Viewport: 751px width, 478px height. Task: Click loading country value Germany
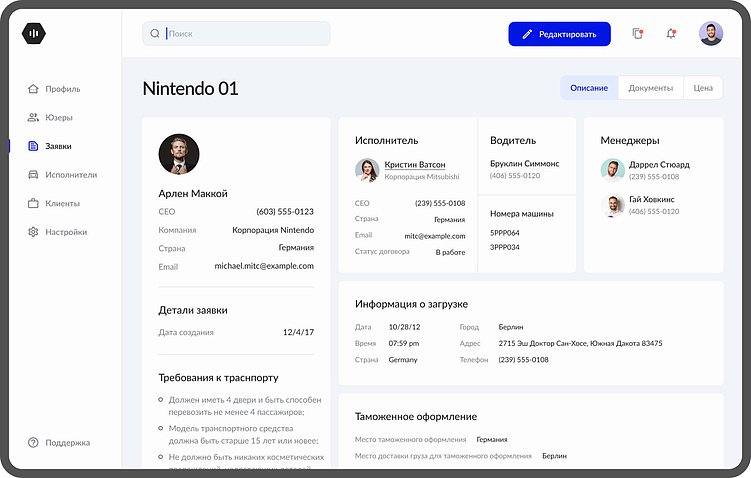click(403, 359)
